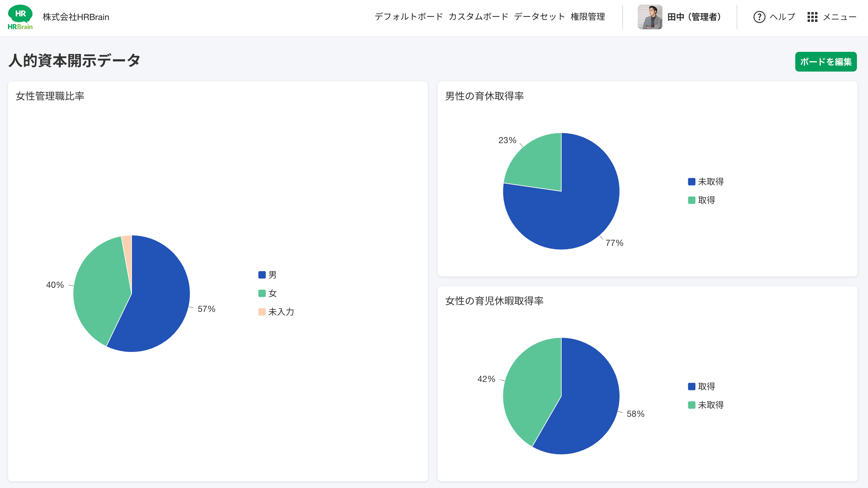Go to 権限管理 page

click(x=588, y=17)
